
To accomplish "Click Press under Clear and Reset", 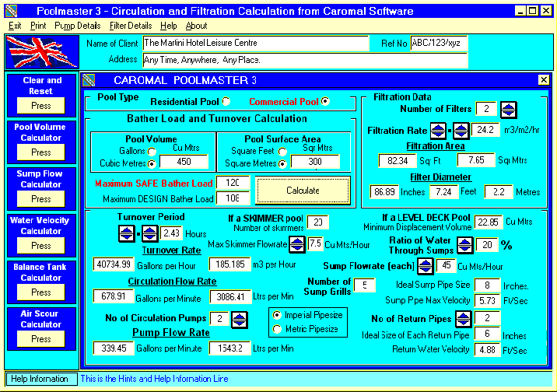I will [x=41, y=106].
